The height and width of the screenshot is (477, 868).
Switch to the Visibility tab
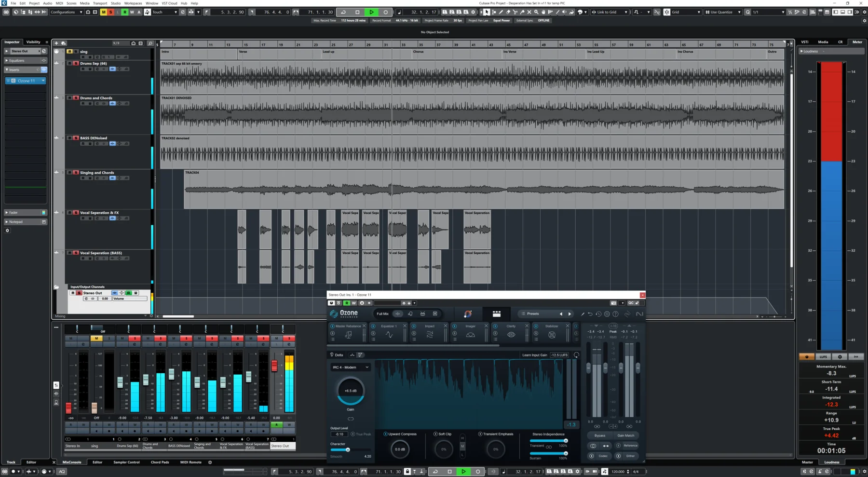click(x=33, y=42)
